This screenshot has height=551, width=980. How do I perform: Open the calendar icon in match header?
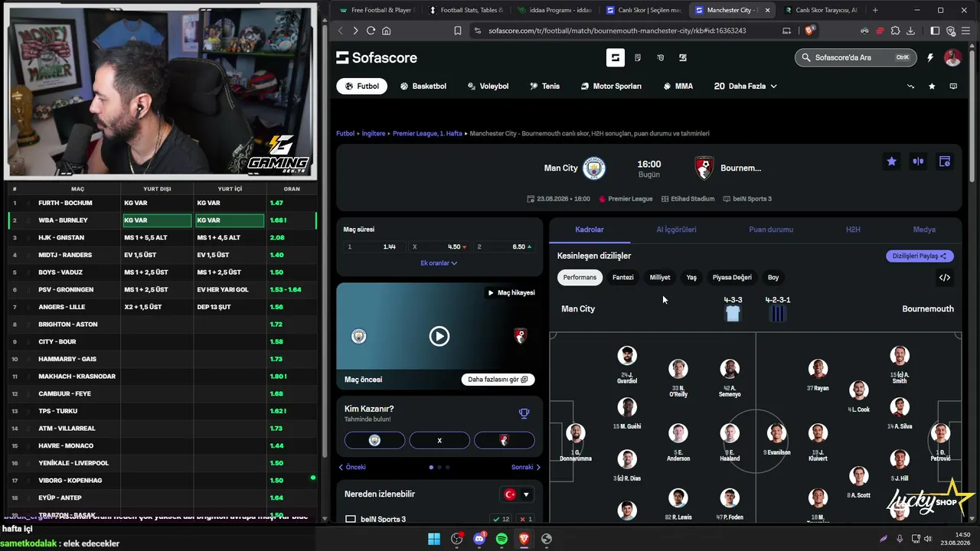(945, 161)
